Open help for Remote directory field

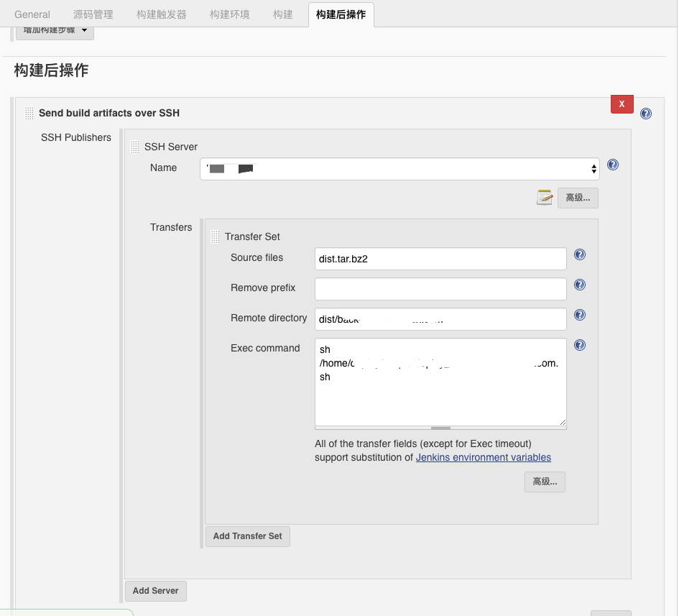pyautogui.click(x=580, y=315)
